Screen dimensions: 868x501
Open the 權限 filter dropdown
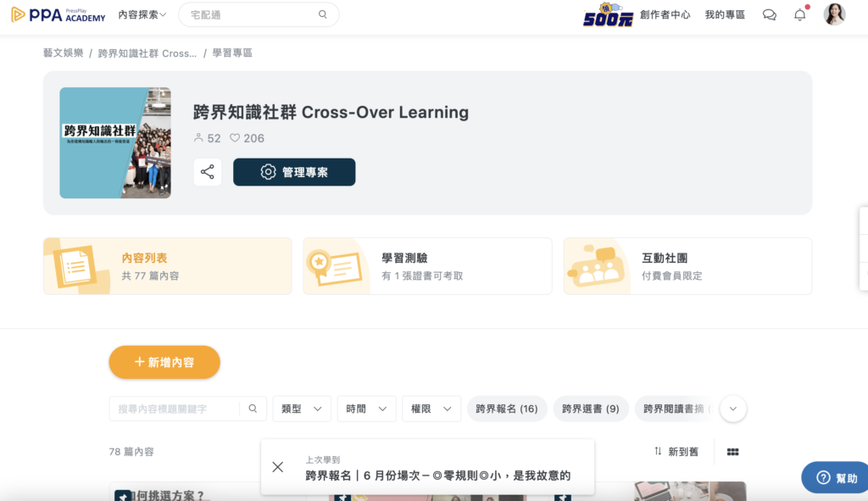(431, 409)
